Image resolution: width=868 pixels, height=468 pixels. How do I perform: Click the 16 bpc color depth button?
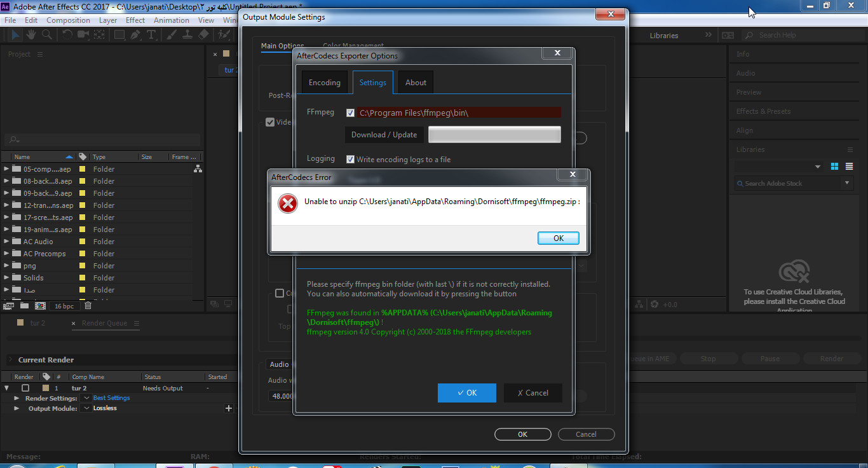click(64, 306)
